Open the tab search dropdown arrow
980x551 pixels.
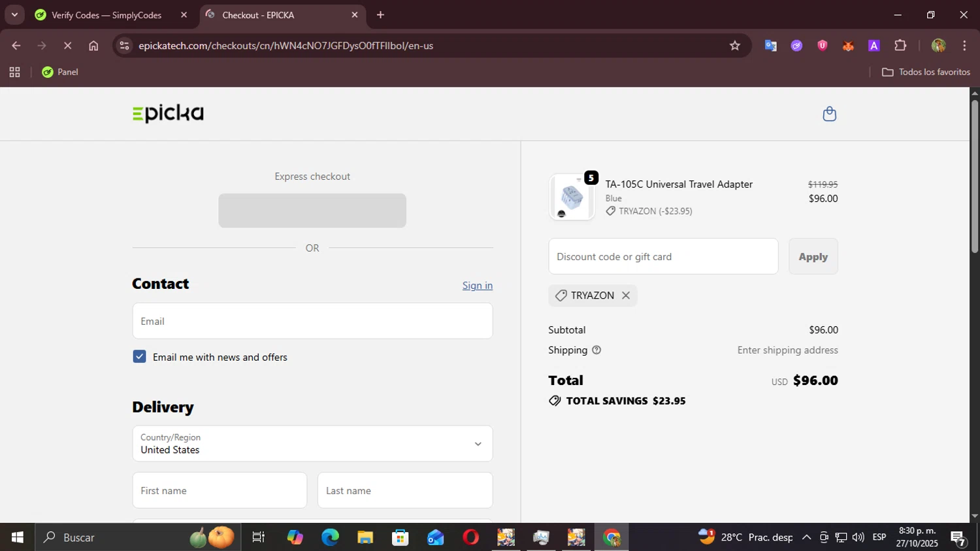pos(14,14)
